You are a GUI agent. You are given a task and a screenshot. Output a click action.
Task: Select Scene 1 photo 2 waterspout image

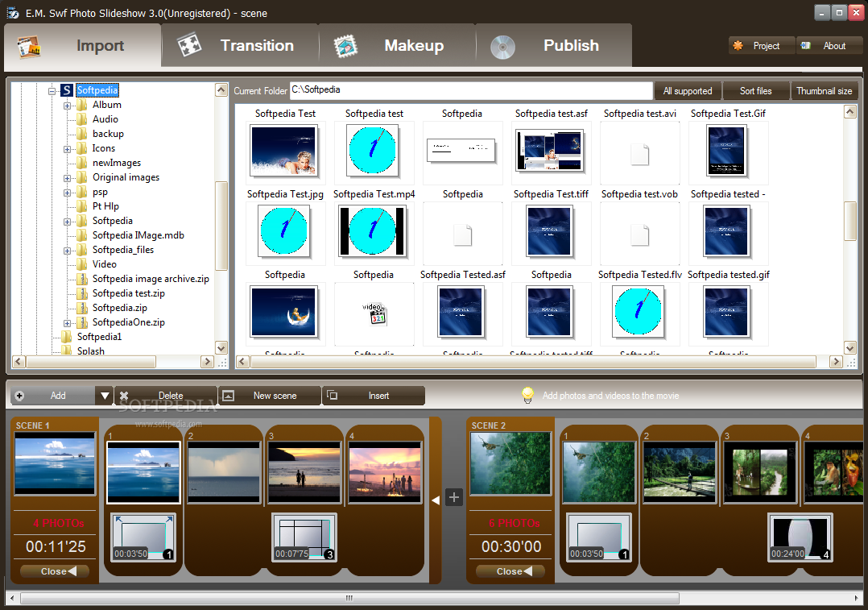224,472
